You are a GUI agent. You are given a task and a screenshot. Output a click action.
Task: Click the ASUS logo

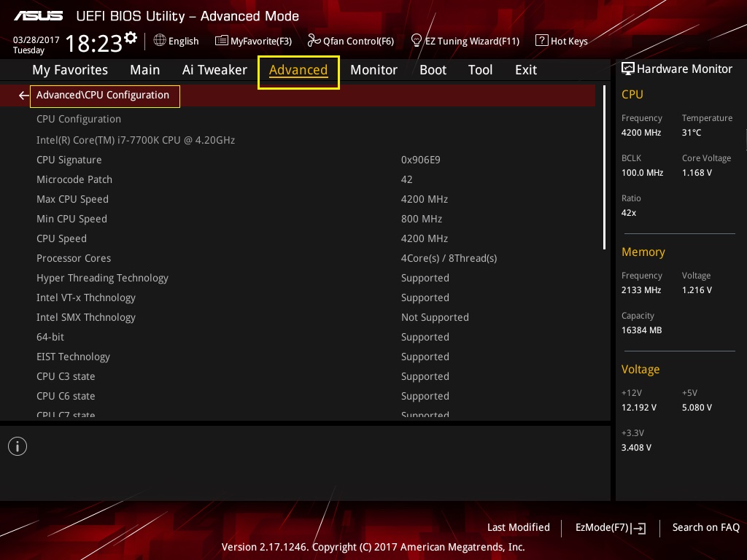click(x=38, y=16)
